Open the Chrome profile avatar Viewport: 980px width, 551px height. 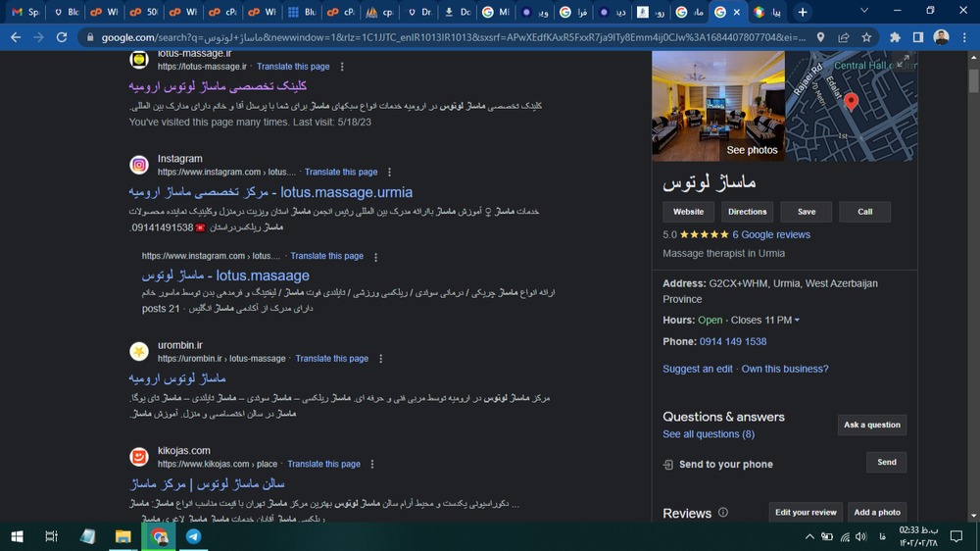pyautogui.click(x=941, y=37)
